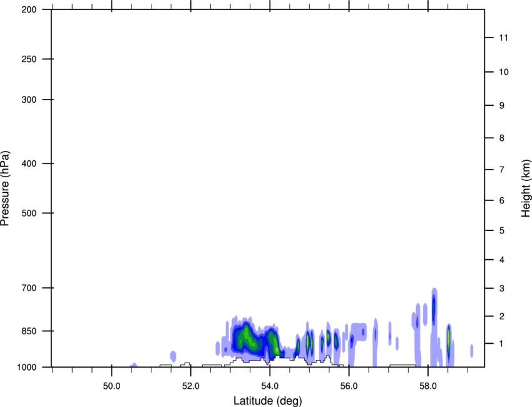Click the 10 km height label
This screenshot has height=407, width=532.
pyautogui.click(x=504, y=72)
